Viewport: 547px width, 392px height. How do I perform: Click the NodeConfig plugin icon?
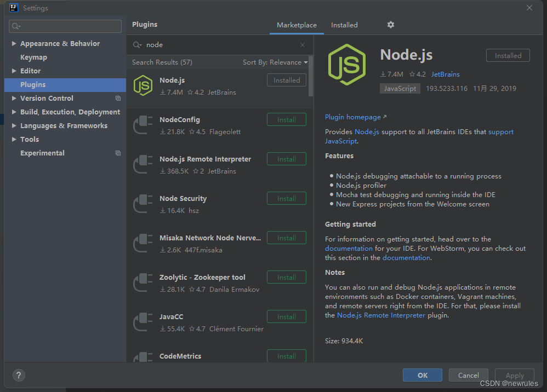coord(143,125)
